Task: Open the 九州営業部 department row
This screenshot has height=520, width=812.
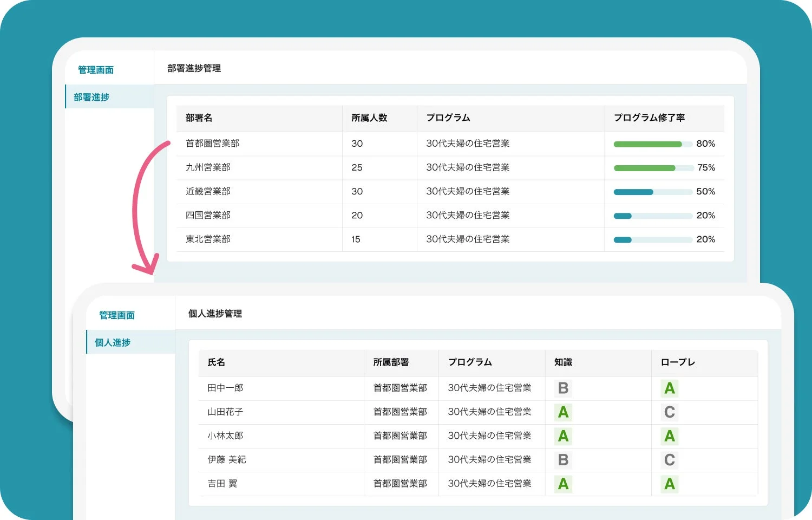Action: [208, 167]
